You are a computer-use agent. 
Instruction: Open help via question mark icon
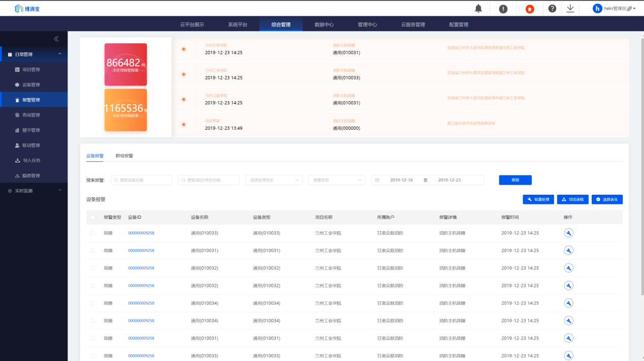pos(552,9)
